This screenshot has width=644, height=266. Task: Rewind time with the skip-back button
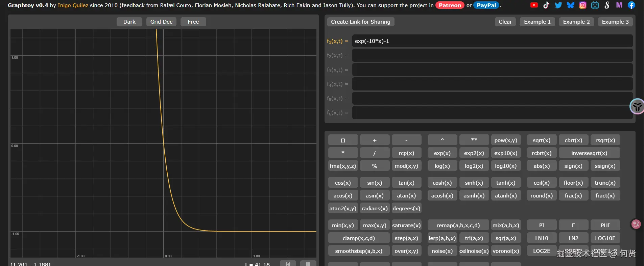coord(288,264)
